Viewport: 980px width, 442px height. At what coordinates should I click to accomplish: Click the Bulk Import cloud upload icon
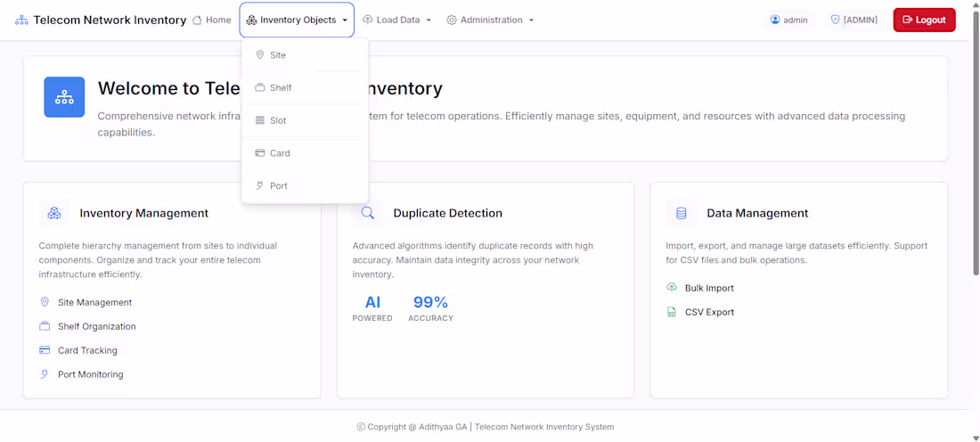672,288
